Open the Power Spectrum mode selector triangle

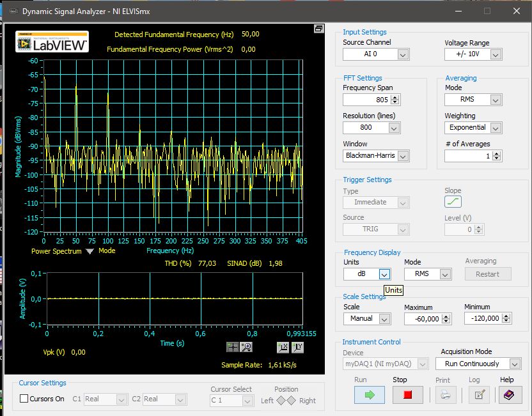click(x=90, y=251)
